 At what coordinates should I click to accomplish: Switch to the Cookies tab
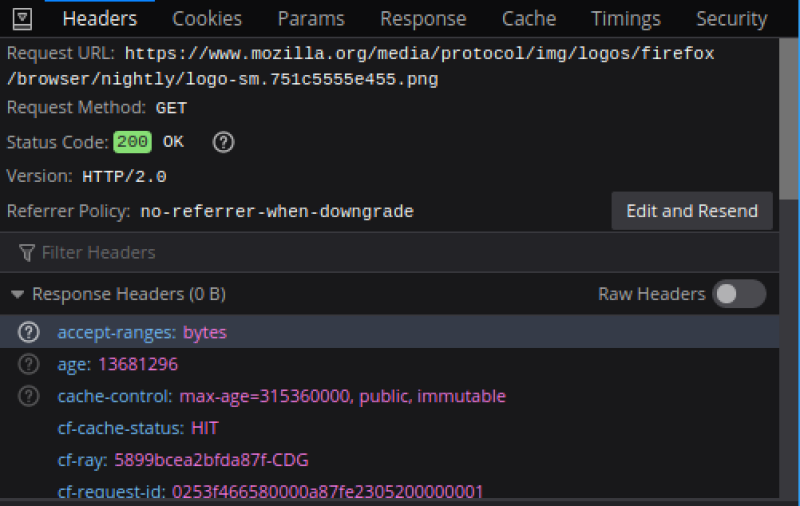pos(207,19)
